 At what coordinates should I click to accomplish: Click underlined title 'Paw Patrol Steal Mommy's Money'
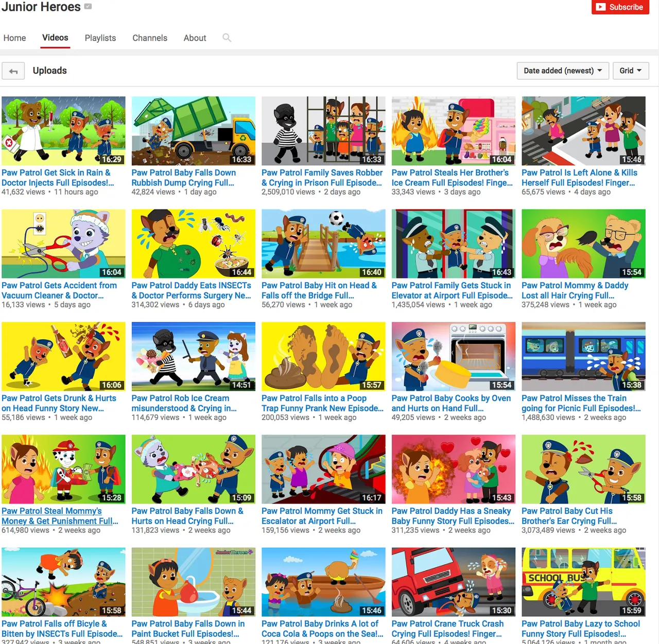[60, 516]
